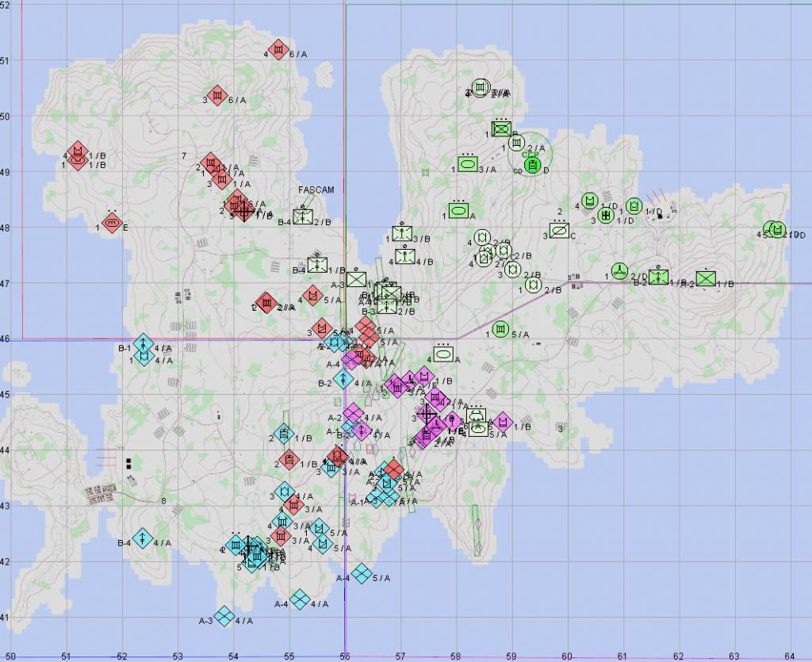
Task: Select northernmost red diamond 4 6/A
Action: pyautogui.click(x=278, y=50)
